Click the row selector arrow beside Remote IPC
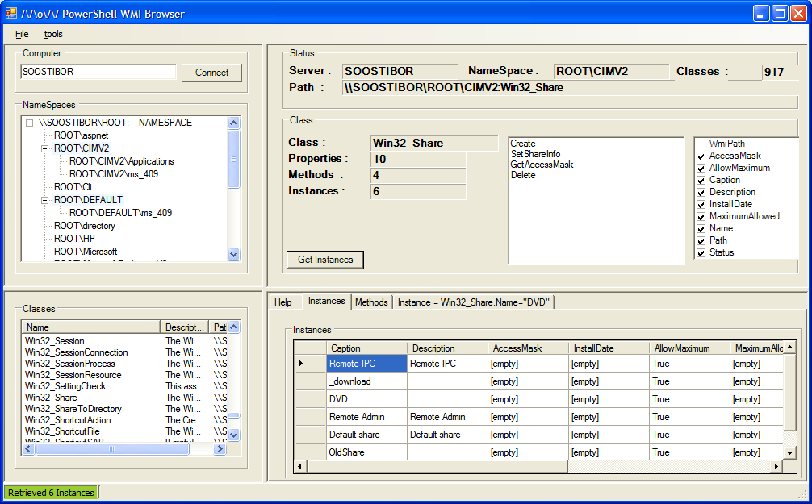 pos(301,364)
